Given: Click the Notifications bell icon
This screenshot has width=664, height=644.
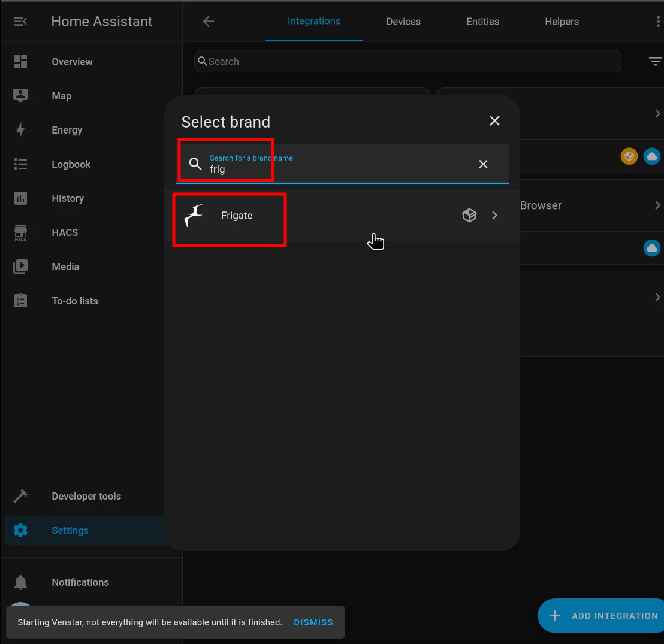Looking at the screenshot, I should pos(20,583).
